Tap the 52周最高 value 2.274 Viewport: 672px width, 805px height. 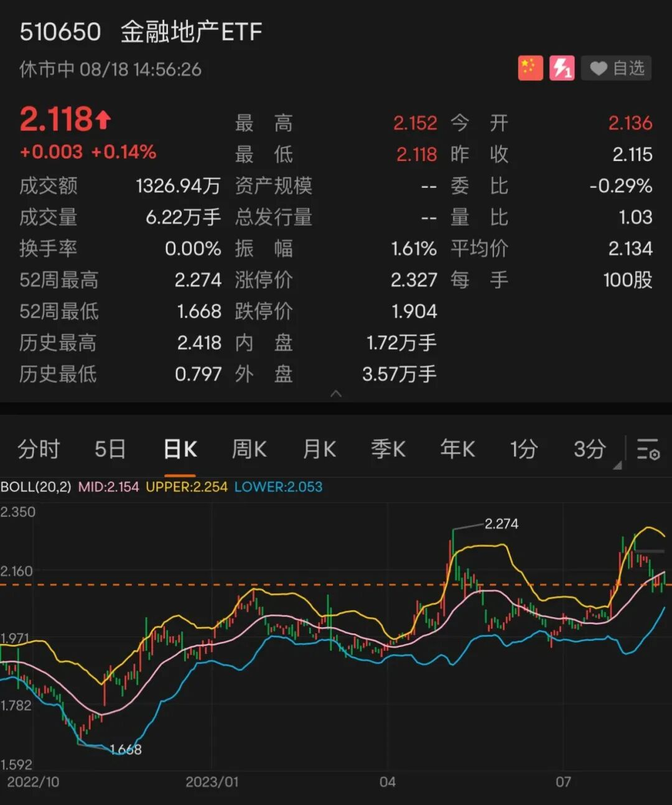[198, 280]
